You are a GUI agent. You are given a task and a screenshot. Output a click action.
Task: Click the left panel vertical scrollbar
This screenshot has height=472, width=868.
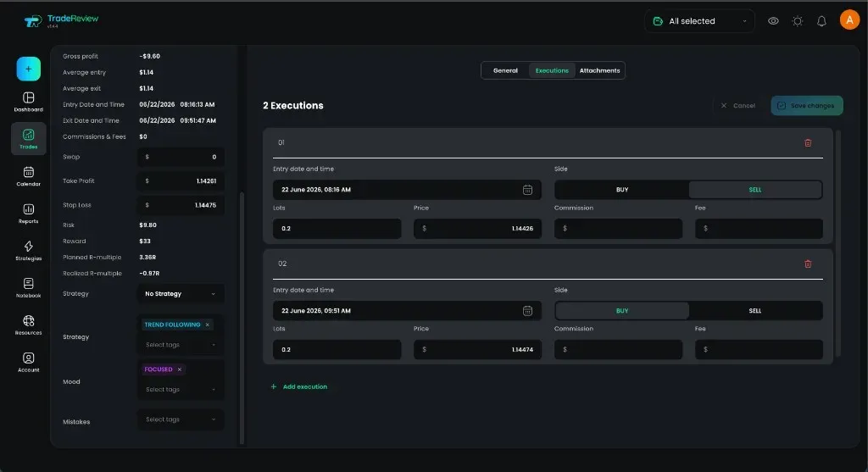242,318
